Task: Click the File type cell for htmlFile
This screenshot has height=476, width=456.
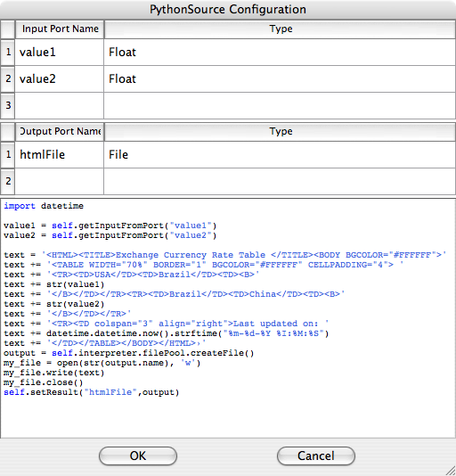Action: (x=280, y=154)
